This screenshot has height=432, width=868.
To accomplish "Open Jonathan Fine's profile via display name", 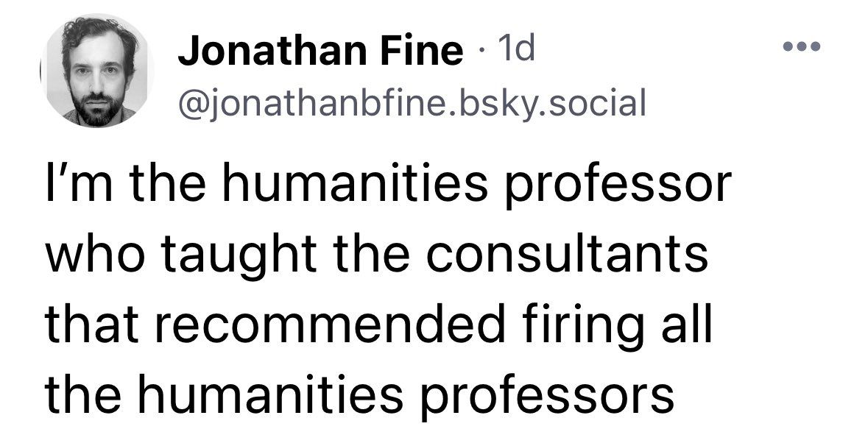I will coord(320,52).
